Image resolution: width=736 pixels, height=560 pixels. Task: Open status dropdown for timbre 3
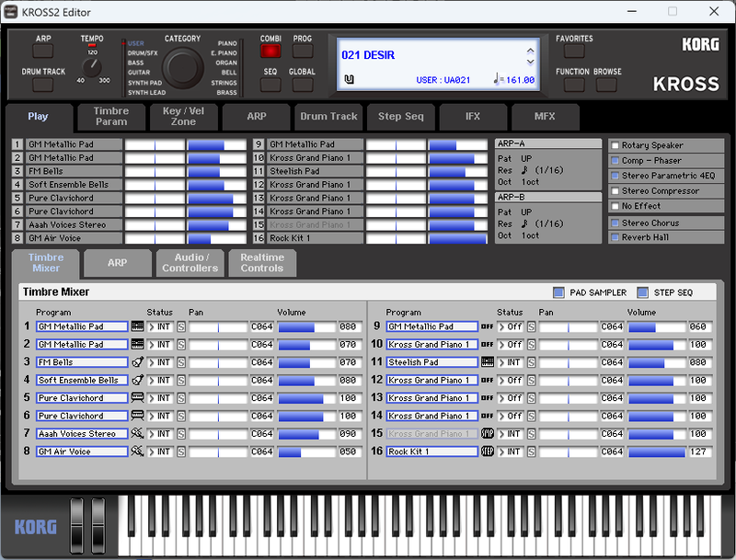[x=160, y=362]
